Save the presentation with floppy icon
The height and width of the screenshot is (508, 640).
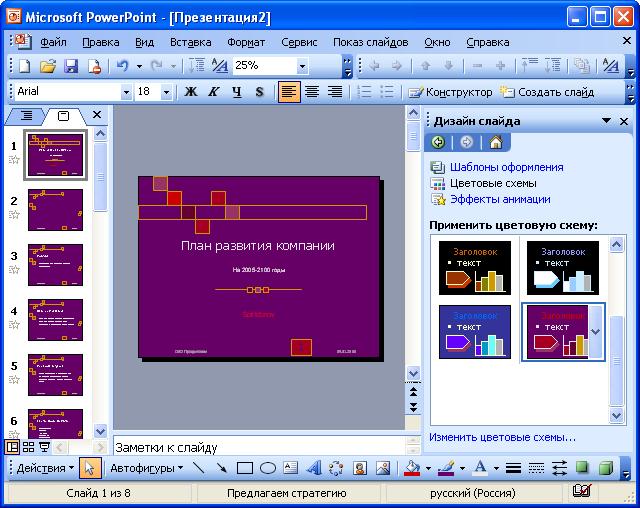[x=71, y=66]
